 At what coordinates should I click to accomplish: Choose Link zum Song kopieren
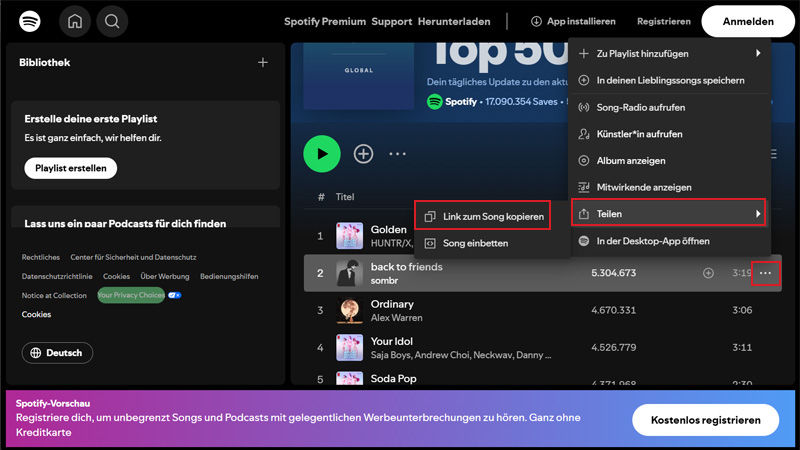coord(482,216)
